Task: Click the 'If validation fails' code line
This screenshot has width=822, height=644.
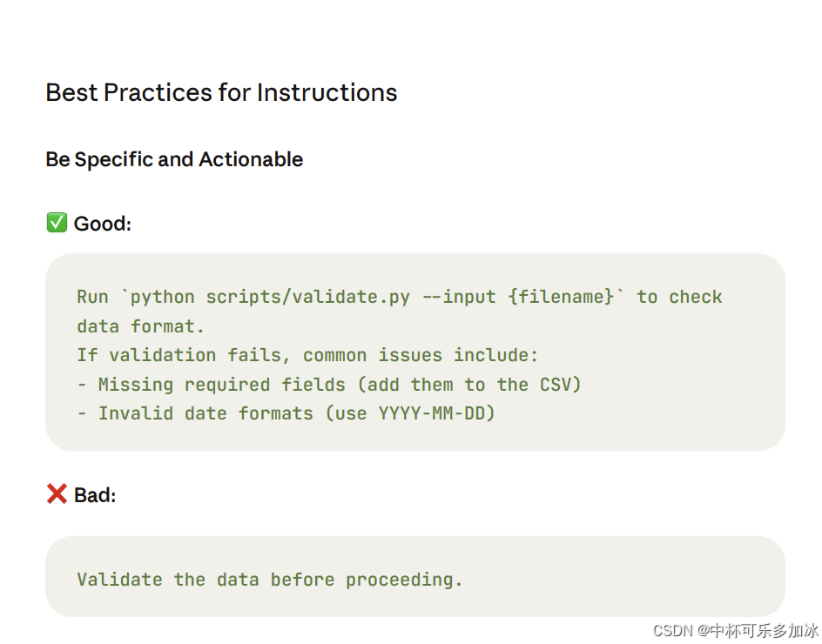Action: [x=307, y=355]
